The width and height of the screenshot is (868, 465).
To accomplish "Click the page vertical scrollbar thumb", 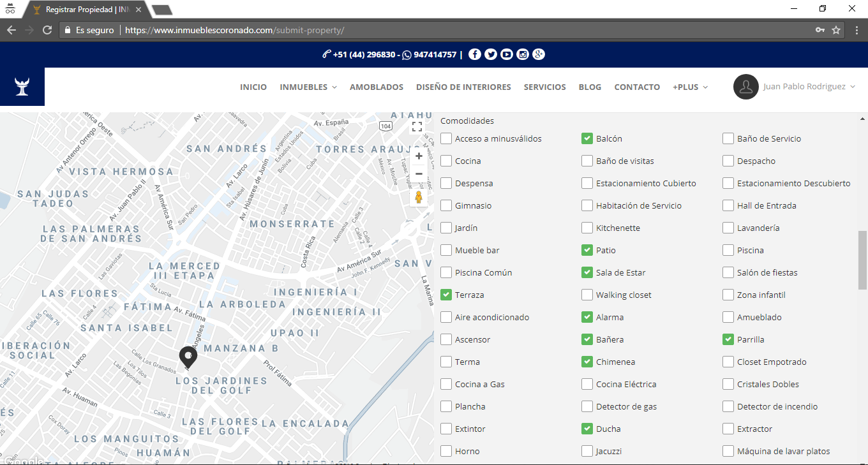I will coord(862,260).
